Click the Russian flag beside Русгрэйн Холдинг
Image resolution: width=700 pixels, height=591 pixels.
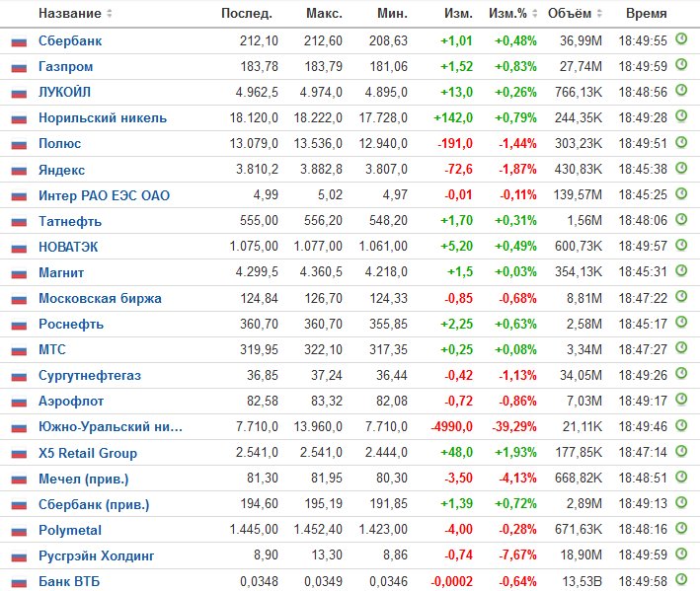pyautogui.click(x=19, y=556)
